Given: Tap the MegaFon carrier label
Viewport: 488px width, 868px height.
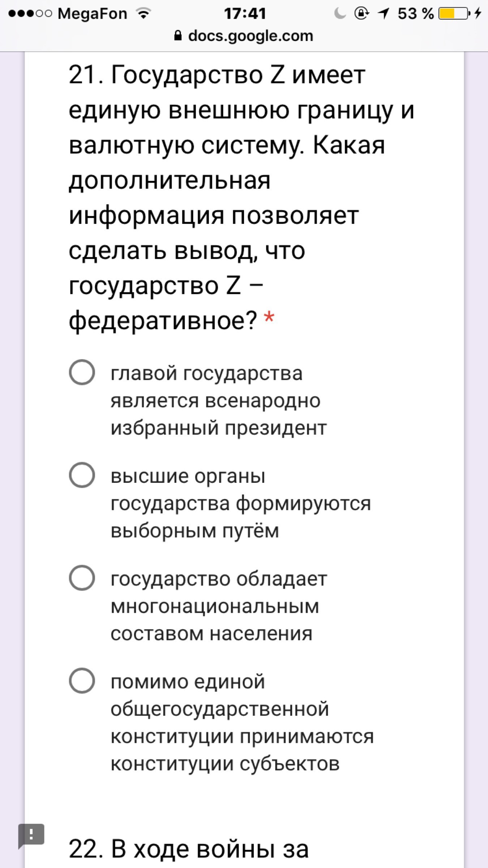Looking at the screenshot, I should (93, 14).
